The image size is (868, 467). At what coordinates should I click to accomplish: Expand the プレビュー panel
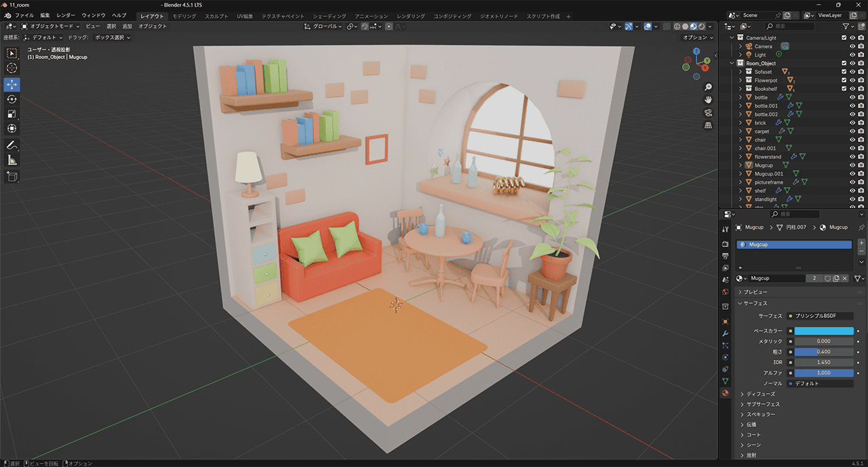coord(755,291)
